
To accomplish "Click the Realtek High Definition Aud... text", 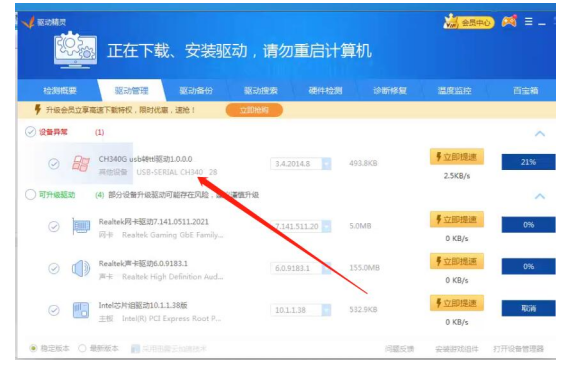I will [x=172, y=277].
